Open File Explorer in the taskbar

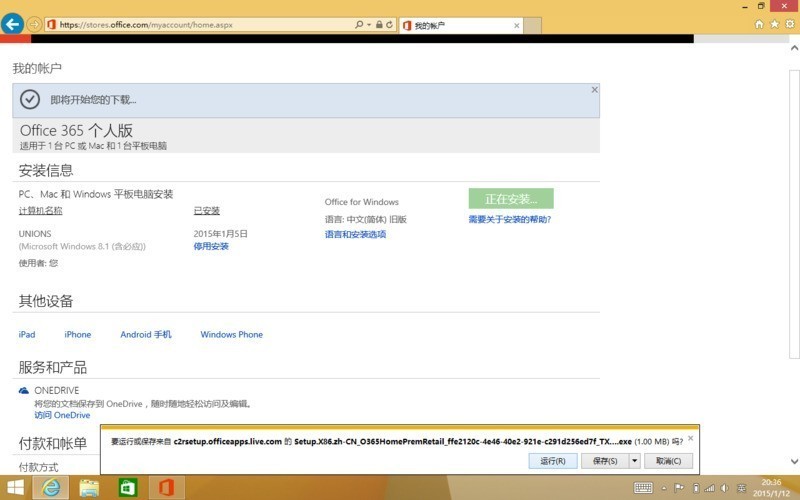click(x=89, y=488)
